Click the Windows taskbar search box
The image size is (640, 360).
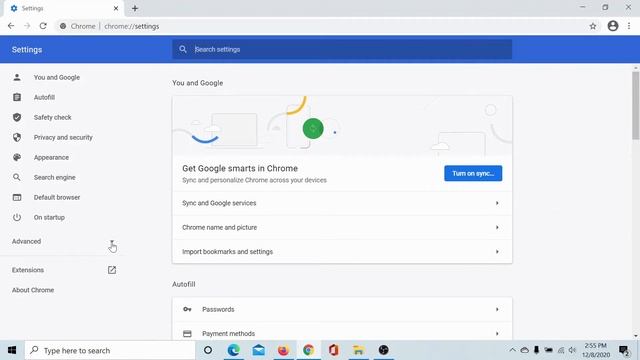[x=110, y=350]
